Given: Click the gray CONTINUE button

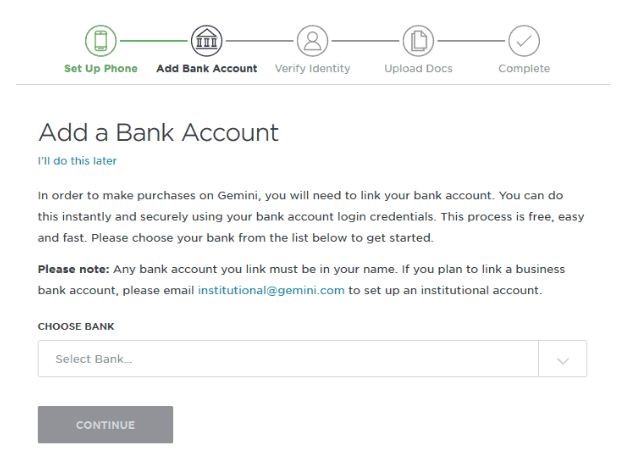Looking at the screenshot, I should click(x=105, y=425).
